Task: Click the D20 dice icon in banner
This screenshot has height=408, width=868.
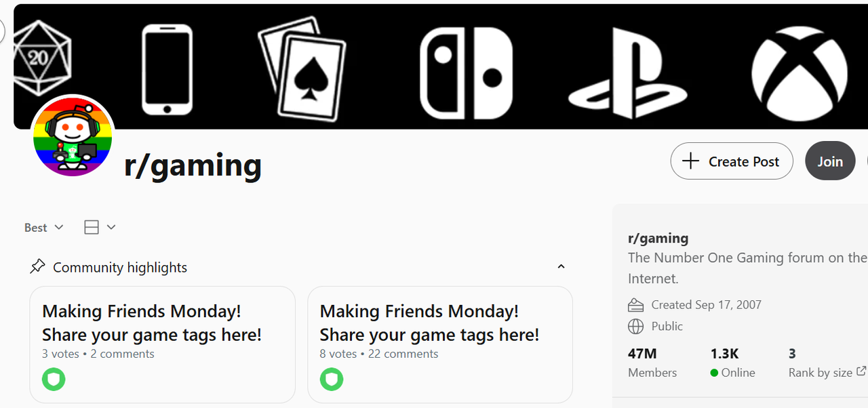Action: click(x=41, y=57)
